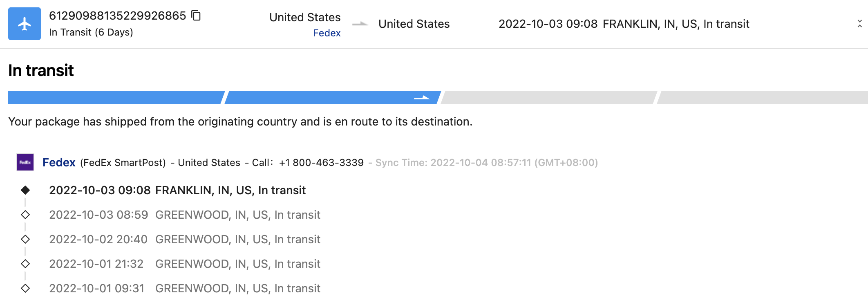
Task: Click the third gray progress bar segment
Action: click(x=548, y=98)
